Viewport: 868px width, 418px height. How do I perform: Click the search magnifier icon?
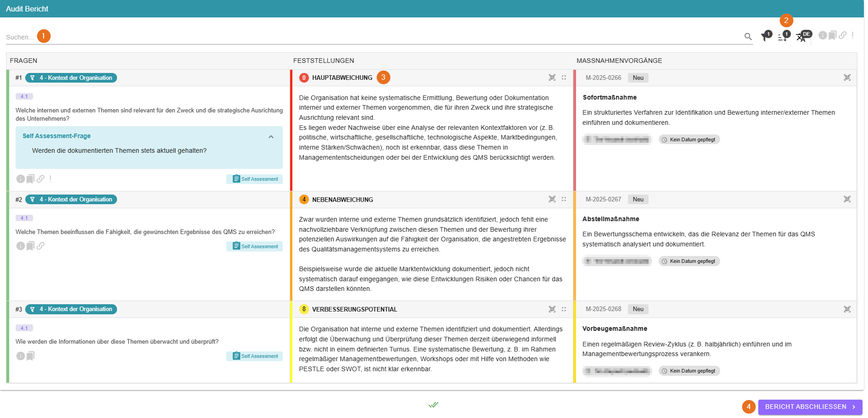pos(748,37)
